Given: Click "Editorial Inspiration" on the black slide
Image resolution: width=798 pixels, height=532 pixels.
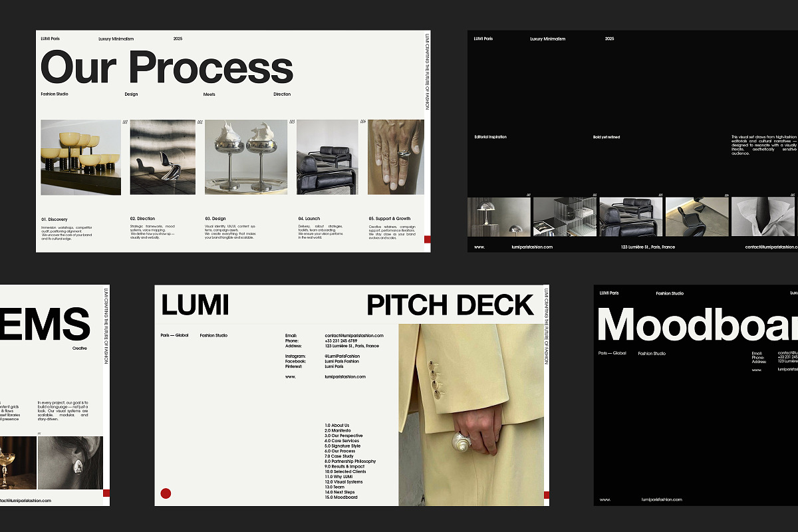Looking at the screenshot, I should pos(490,137).
